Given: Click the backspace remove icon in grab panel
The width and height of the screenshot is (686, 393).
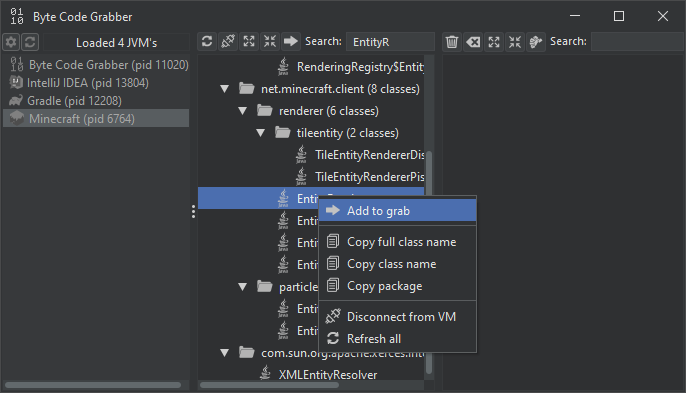Looking at the screenshot, I should pyautogui.click(x=473, y=42).
